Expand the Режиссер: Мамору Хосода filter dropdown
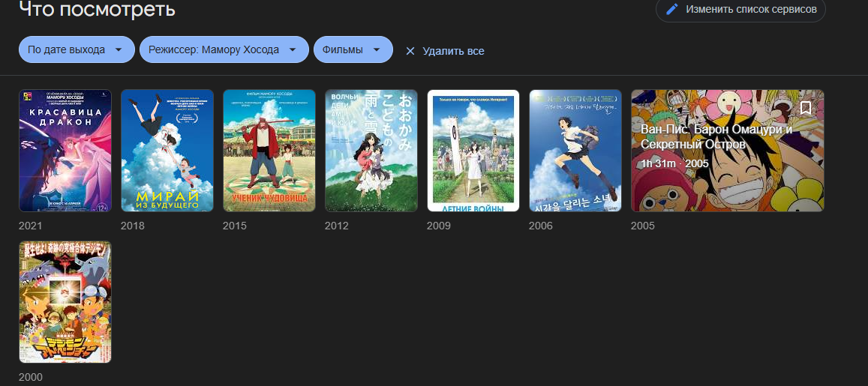The width and height of the screenshot is (868, 386). [224, 49]
